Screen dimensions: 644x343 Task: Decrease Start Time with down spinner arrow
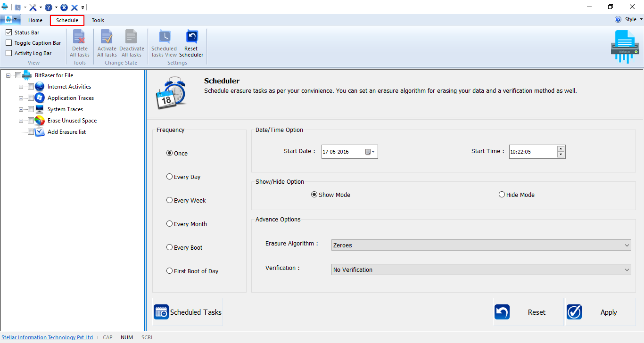coord(561,155)
